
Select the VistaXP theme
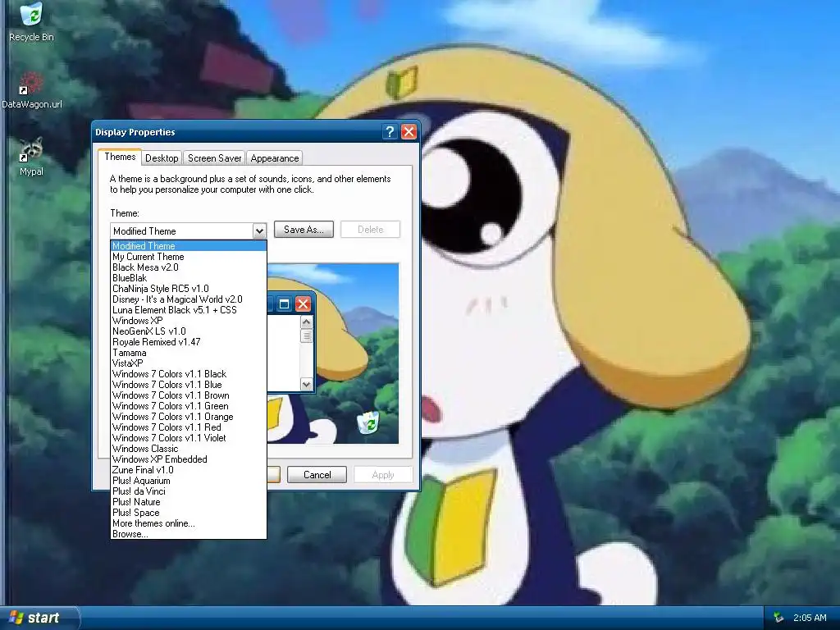tap(188, 363)
